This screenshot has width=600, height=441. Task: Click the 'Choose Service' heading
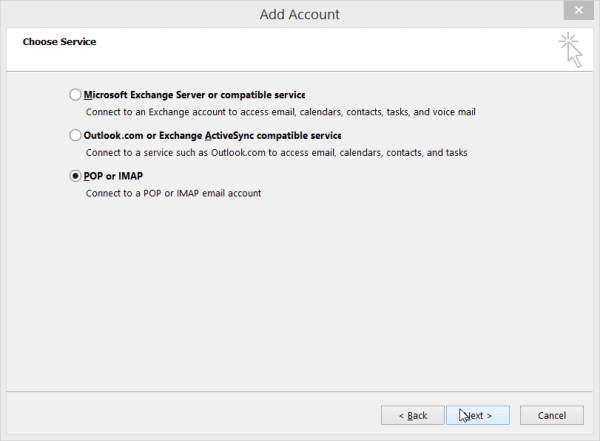click(x=59, y=41)
